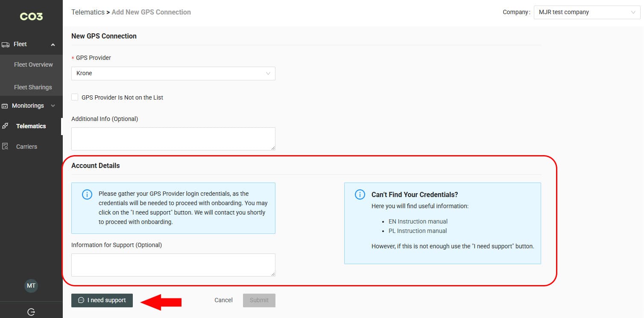Open Fleet Sharings page
The image size is (644, 318).
pyautogui.click(x=33, y=87)
